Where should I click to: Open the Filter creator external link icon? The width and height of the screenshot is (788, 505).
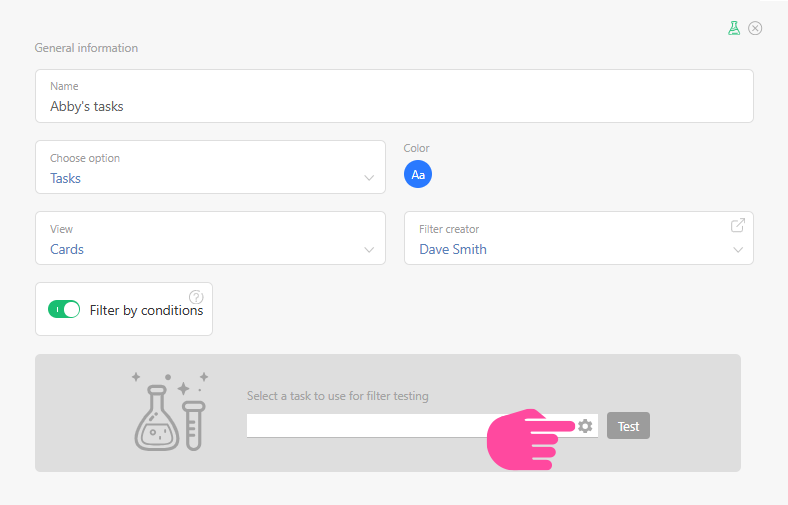point(738,225)
